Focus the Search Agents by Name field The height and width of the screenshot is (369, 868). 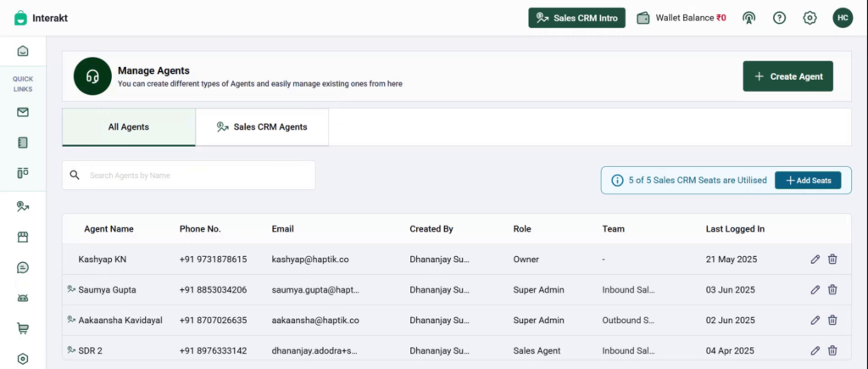click(x=189, y=175)
